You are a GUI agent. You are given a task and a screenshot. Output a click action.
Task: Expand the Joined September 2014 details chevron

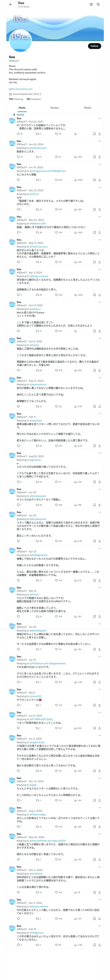(x=41, y=94)
